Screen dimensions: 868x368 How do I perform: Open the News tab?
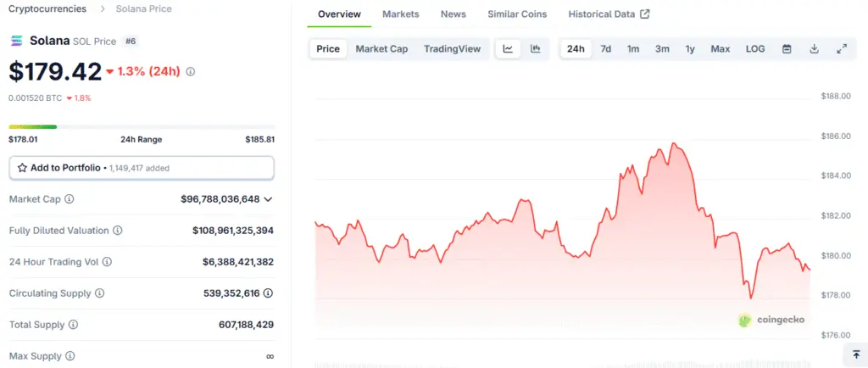click(453, 14)
